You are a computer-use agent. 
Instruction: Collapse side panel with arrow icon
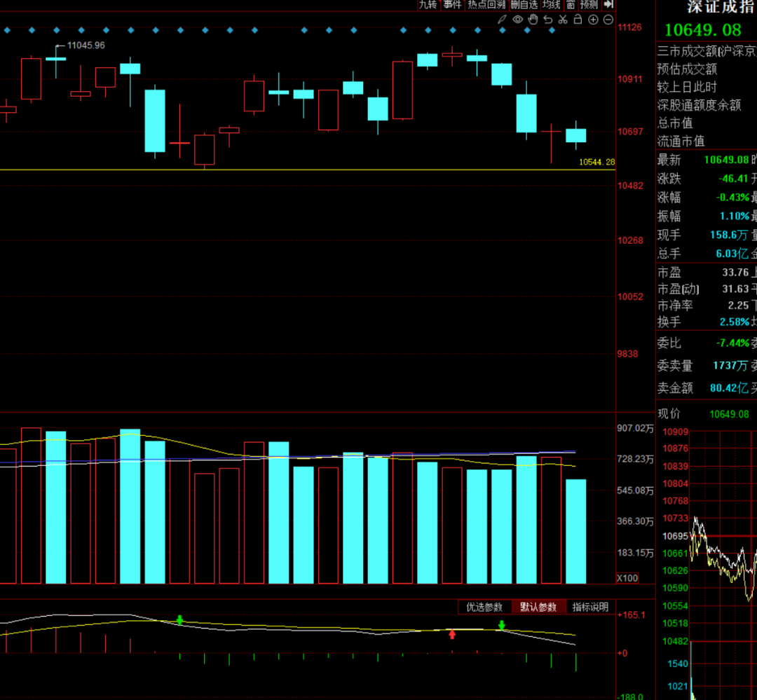click(608, 4)
